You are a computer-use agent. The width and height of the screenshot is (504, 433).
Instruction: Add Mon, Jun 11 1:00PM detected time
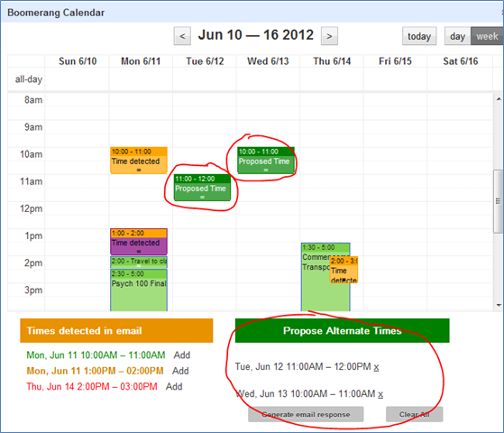[x=180, y=371]
